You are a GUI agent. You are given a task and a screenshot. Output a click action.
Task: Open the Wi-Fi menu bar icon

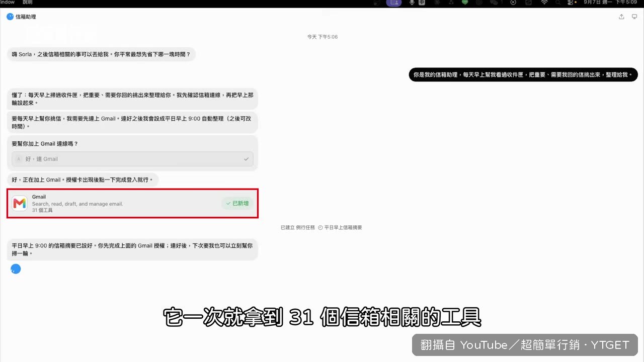click(x=544, y=3)
